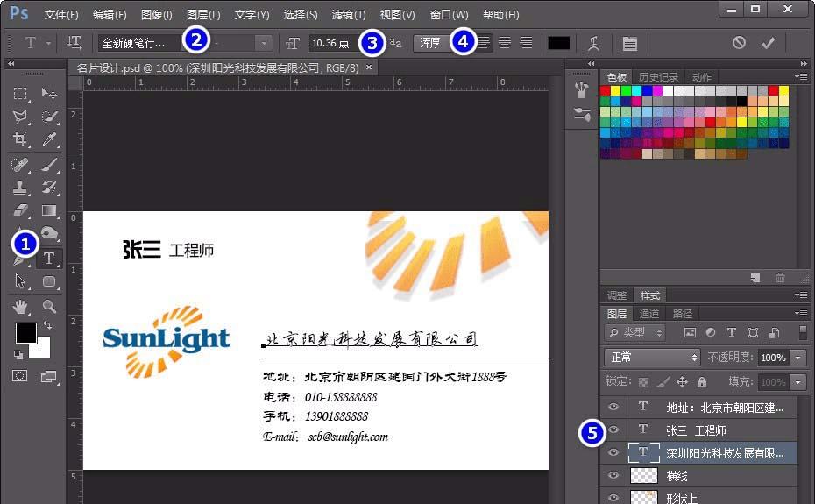Open the 图层(L) menu
The width and height of the screenshot is (815, 504).
[x=203, y=15]
